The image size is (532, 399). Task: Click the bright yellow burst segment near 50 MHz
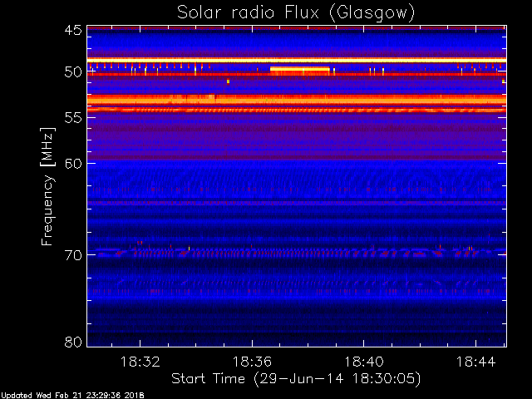pos(300,69)
